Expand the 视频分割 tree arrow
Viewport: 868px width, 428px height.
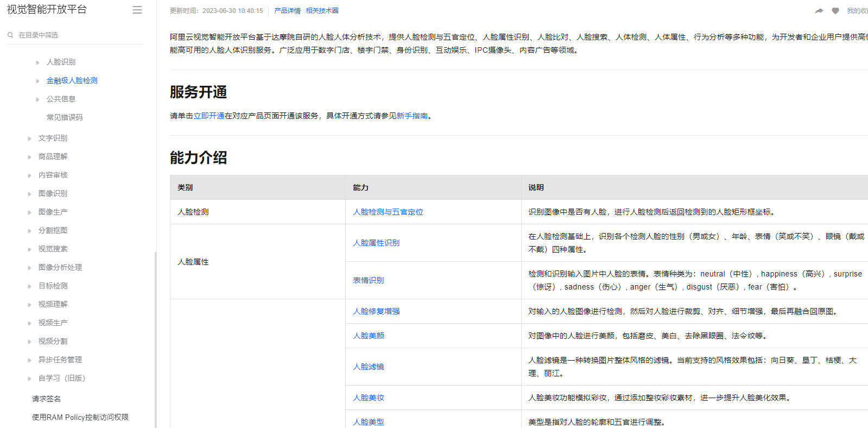(x=29, y=342)
